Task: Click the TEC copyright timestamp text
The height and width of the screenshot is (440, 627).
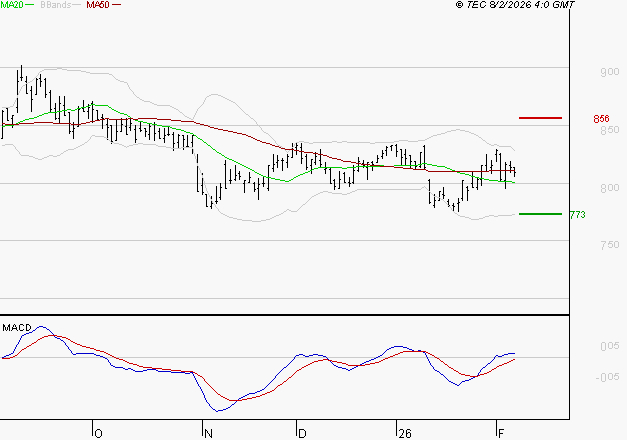Action: tap(515, 5)
